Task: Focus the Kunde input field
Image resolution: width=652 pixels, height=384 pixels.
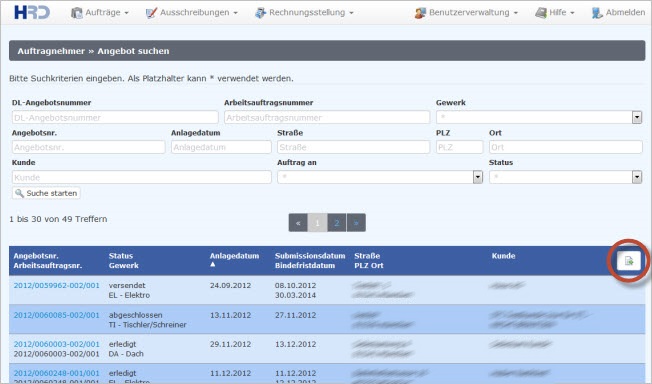Action: pos(142,177)
